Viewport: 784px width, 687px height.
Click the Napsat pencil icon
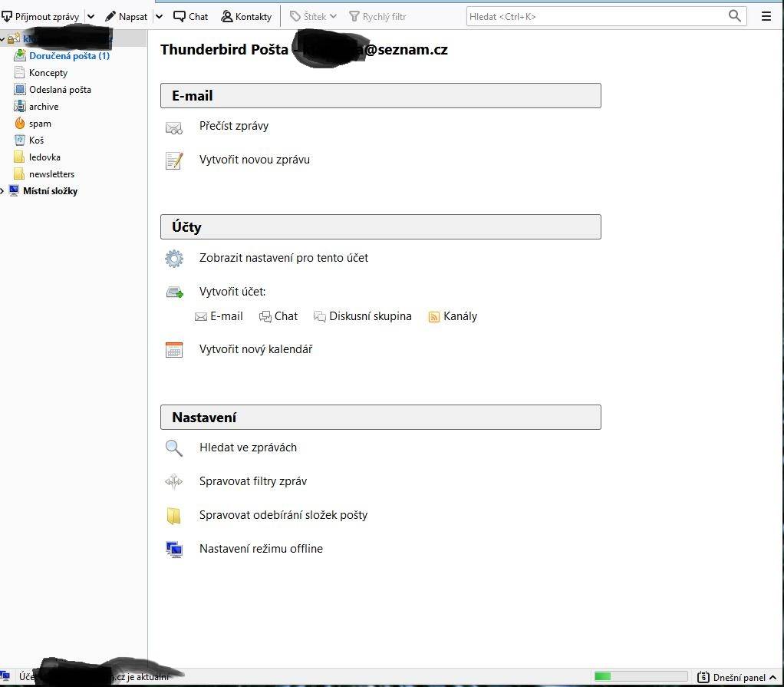pos(110,17)
